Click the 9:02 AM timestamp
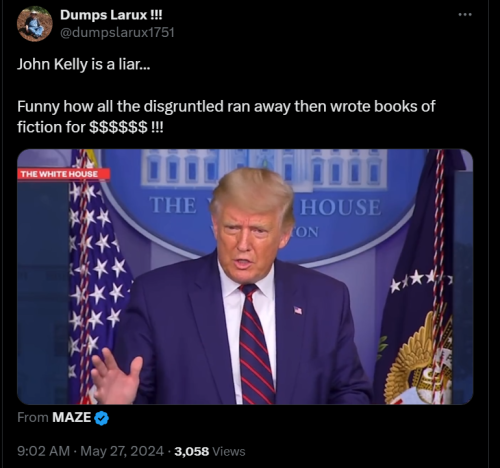Viewport: 500px width, 468px height. tap(43, 451)
